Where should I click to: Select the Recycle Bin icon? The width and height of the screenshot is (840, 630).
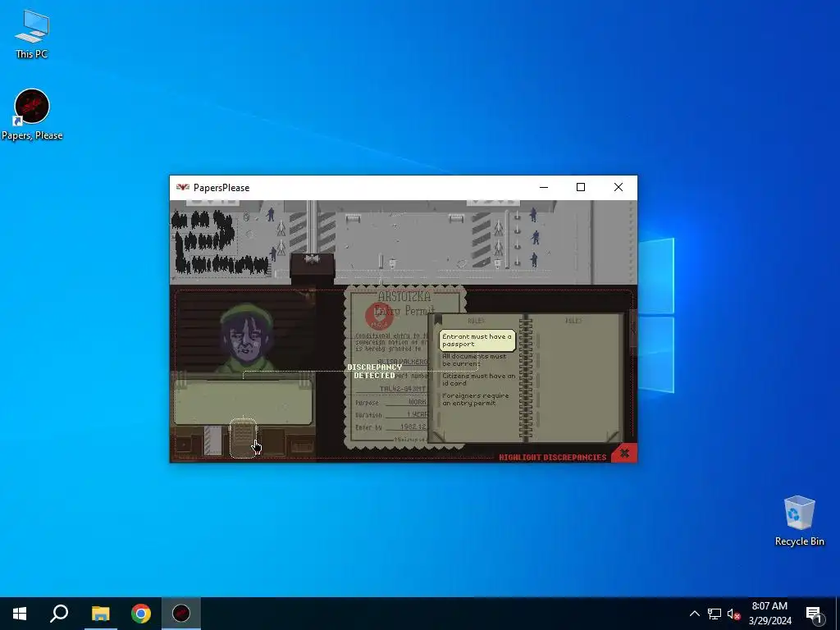click(x=799, y=521)
